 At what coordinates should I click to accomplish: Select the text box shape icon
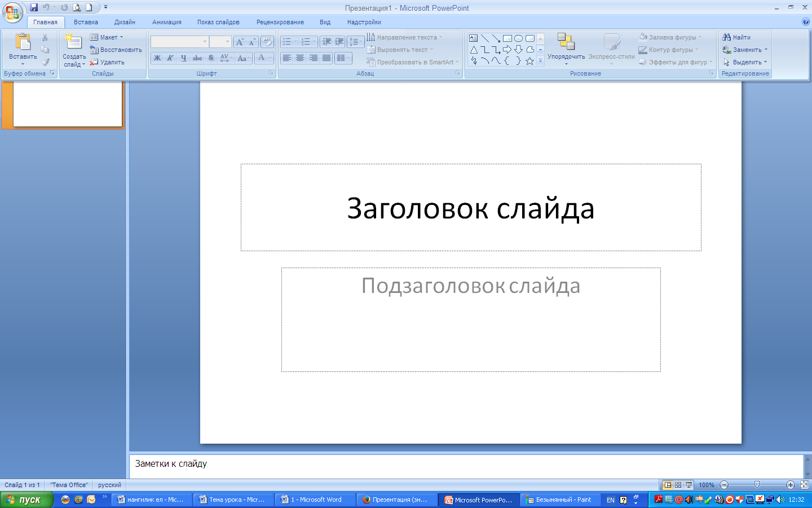point(474,38)
